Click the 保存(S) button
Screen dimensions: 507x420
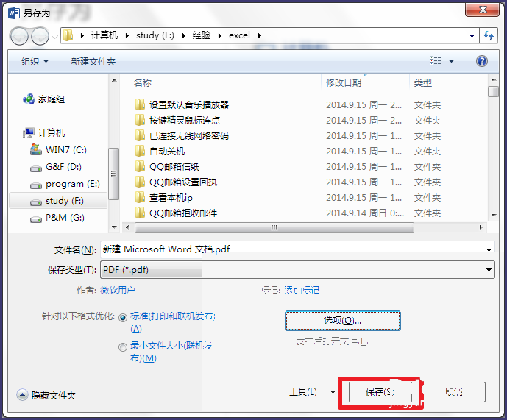click(x=380, y=392)
